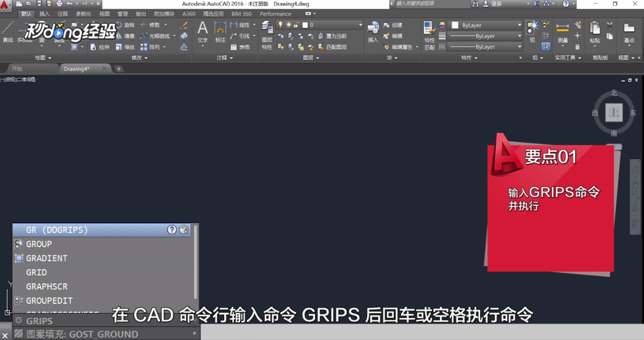
Task: Click the 创建 create block tool
Action: (x=392, y=25)
